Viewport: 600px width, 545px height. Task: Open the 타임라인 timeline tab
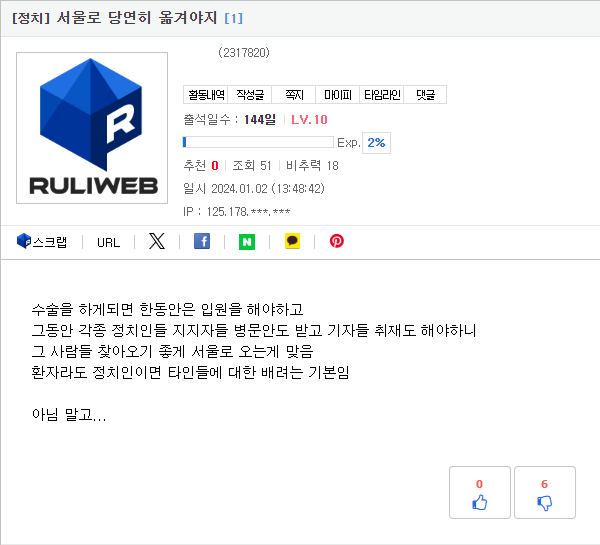382,95
